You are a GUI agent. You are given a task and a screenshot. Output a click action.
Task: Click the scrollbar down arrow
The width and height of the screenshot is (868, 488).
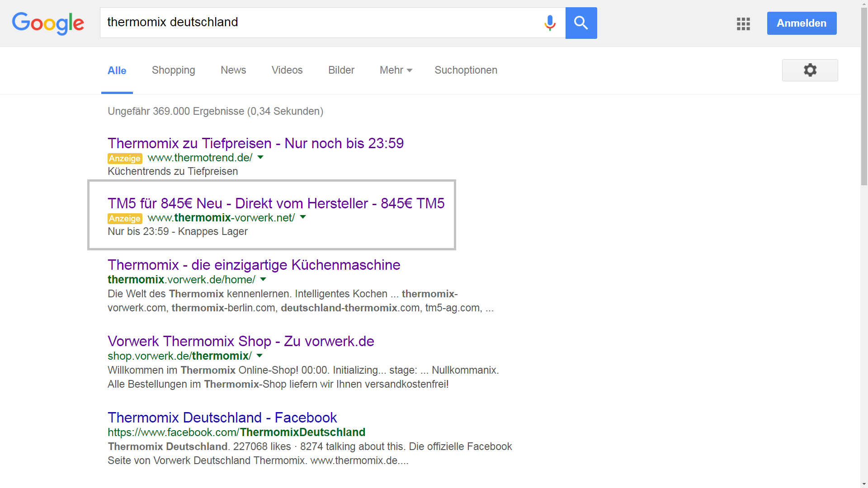[864, 484]
